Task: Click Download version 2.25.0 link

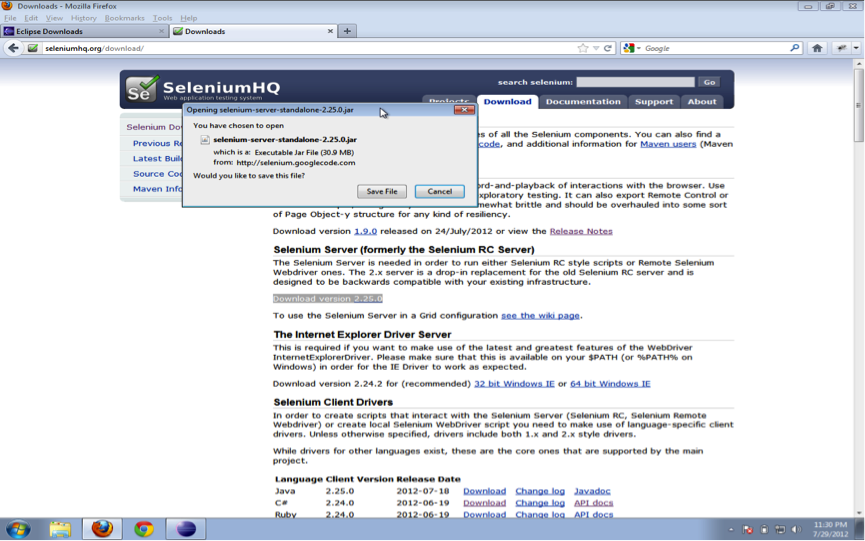Action: (328, 298)
